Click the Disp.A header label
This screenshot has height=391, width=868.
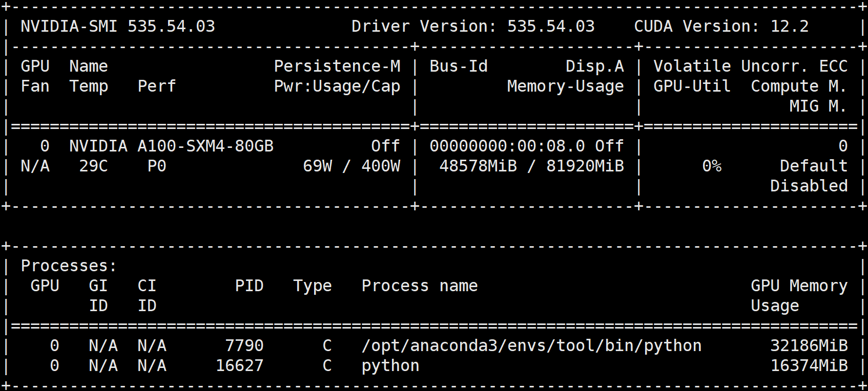click(x=595, y=66)
